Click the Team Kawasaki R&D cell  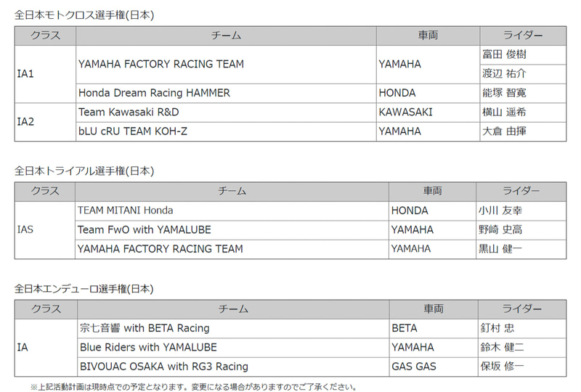[x=129, y=112]
